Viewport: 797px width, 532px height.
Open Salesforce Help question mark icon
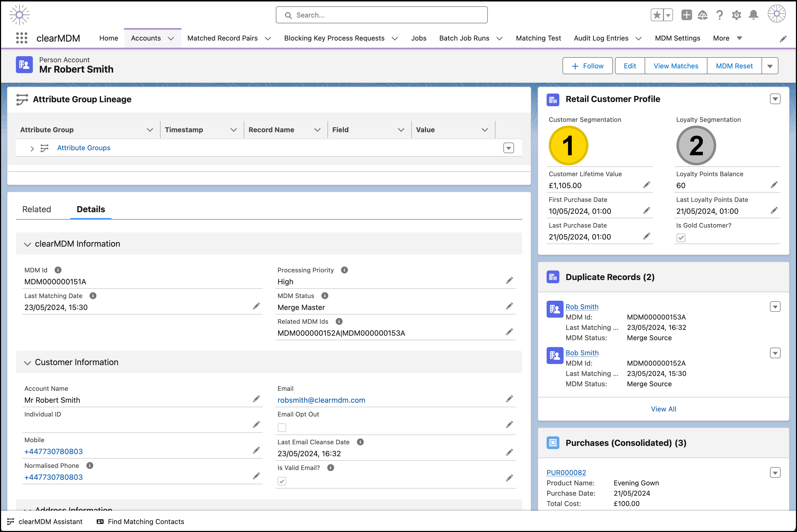719,15
